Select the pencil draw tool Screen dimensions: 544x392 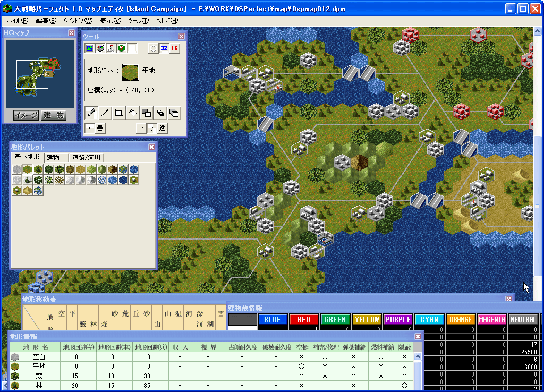(91, 113)
